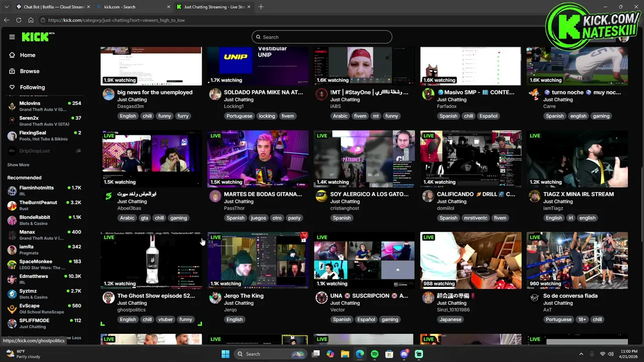Viewport: 644px width, 362px height.
Task: Click 'So de conversa fiada' stream title
Action: (x=571, y=296)
